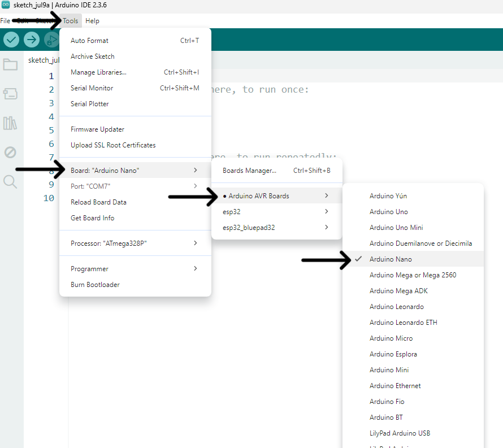Select Arduino Uno board
The image size is (503, 448).
413,212
